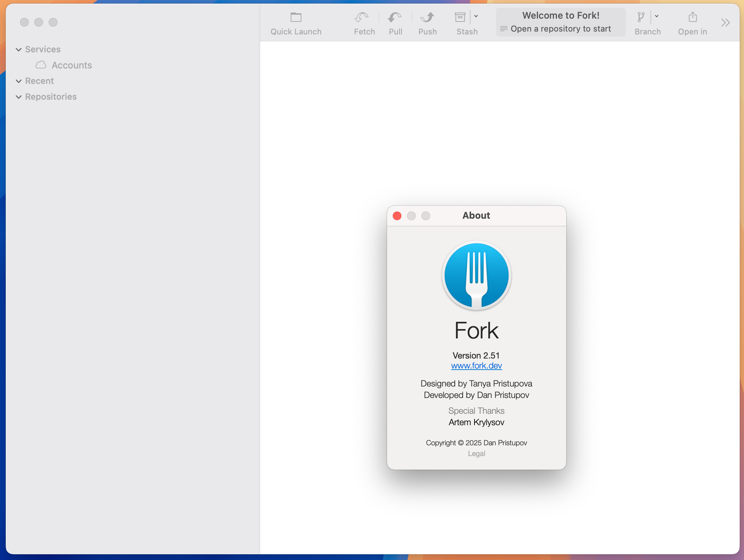The height and width of the screenshot is (560, 744).
Task: Click the cloud icon next to Accounts
Action: [41, 65]
